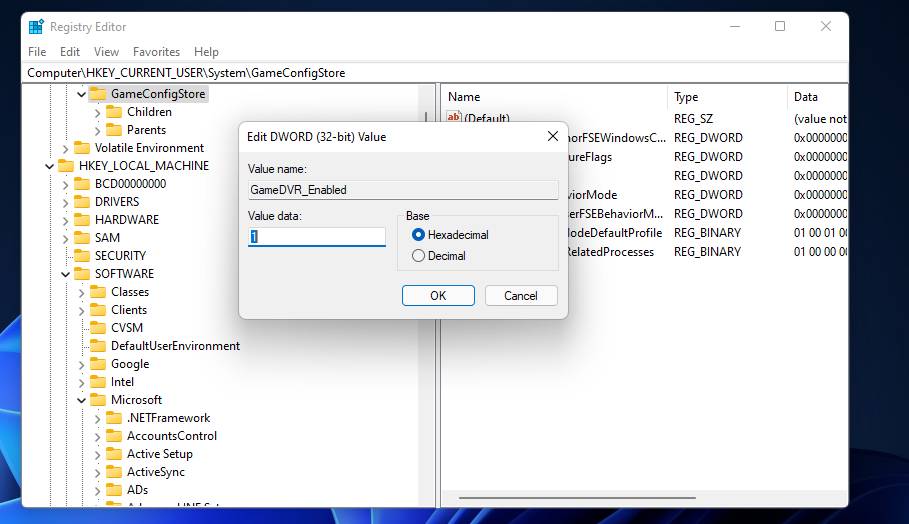Click the SOFTWARE folder icon
The image size is (909, 524).
coord(82,274)
